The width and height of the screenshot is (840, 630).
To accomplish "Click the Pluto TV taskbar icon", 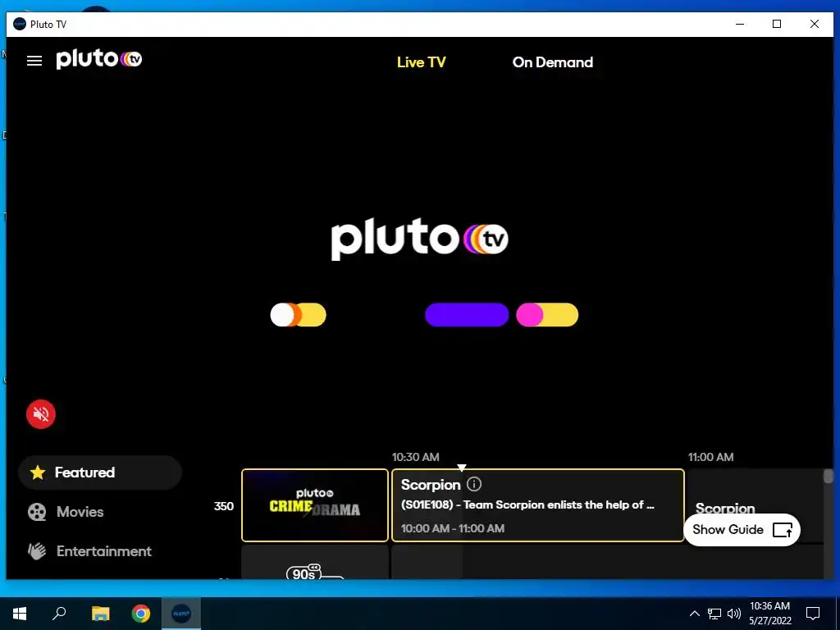I will 181,614.
